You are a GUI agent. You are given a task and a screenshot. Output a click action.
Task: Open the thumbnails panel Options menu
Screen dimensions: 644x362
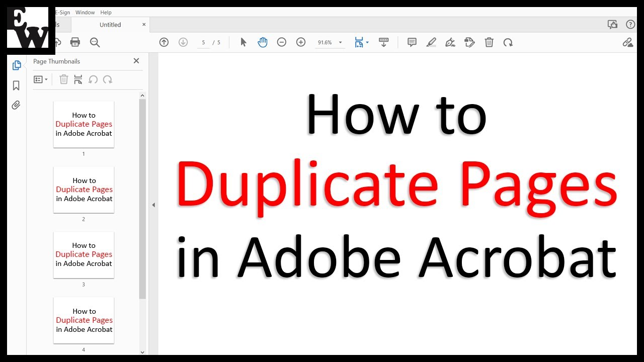click(x=41, y=79)
